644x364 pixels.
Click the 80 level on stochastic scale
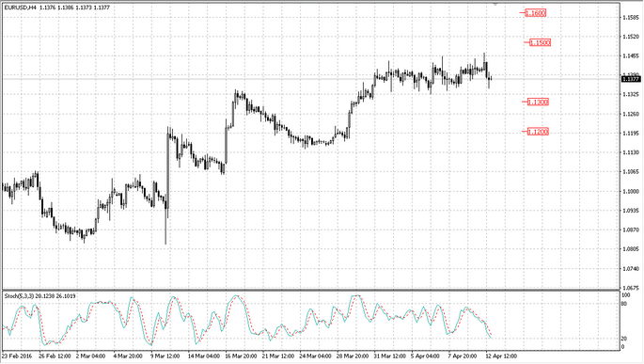coord(624,304)
